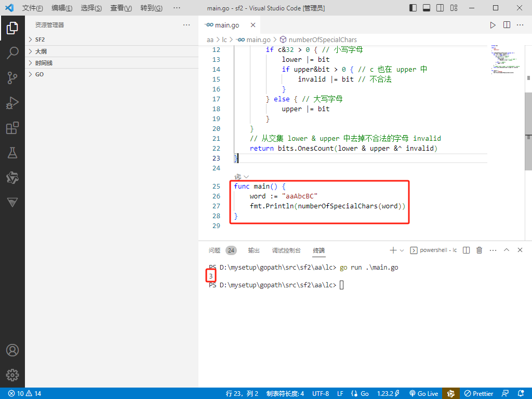
Task: Switch to the 输出 output tab
Action: pyautogui.click(x=254, y=250)
